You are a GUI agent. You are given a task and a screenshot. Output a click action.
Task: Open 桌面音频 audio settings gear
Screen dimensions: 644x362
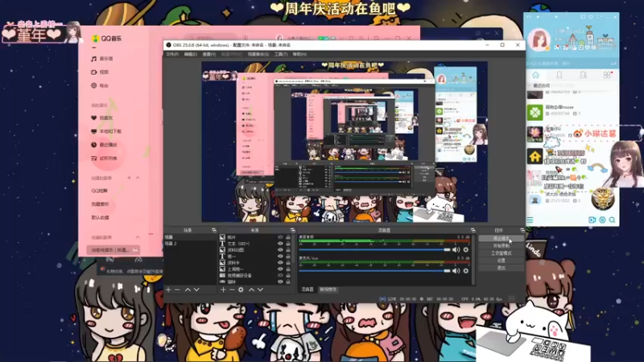[466, 249]
